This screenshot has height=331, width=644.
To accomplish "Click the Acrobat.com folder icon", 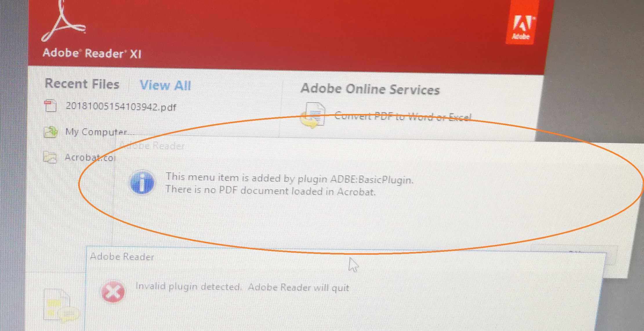I will pyautogui.click(x=50, y=157).
